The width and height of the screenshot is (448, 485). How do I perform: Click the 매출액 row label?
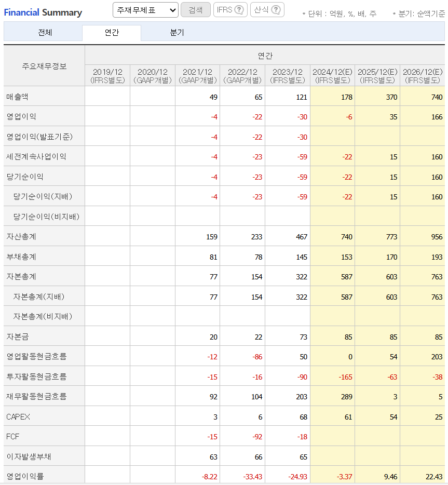click(17, 97)
